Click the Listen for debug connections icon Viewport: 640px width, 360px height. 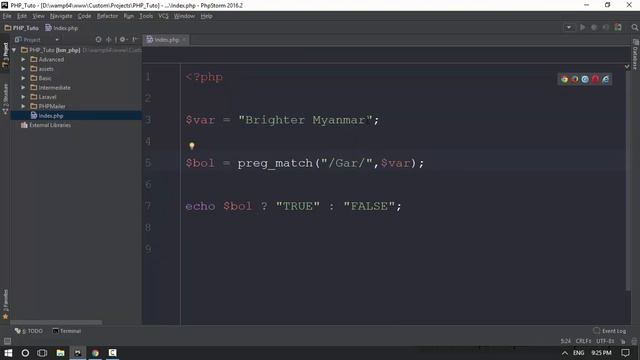(x=618, y=27)
